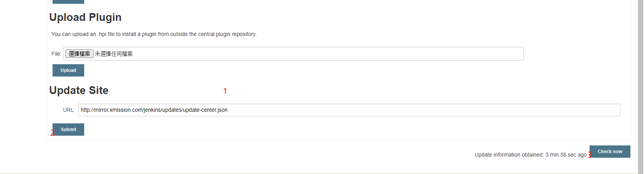This screenshot has height=174, width=644.
Task: Click the 選擇檔案 choose file button
Action: coord(79,54)
